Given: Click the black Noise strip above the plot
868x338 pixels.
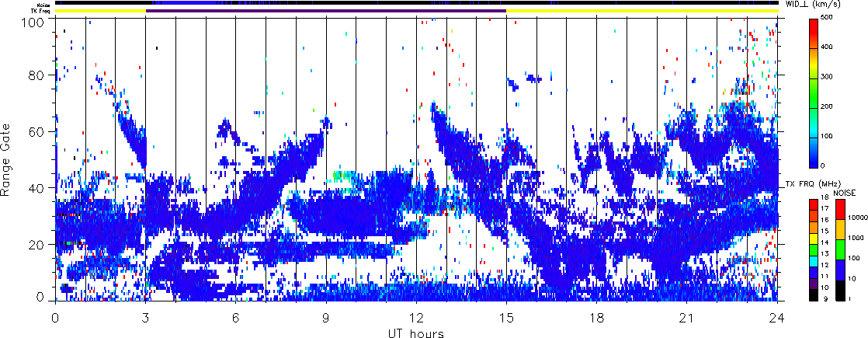Looking at the screenshot, I should click(x=416, y=3).
